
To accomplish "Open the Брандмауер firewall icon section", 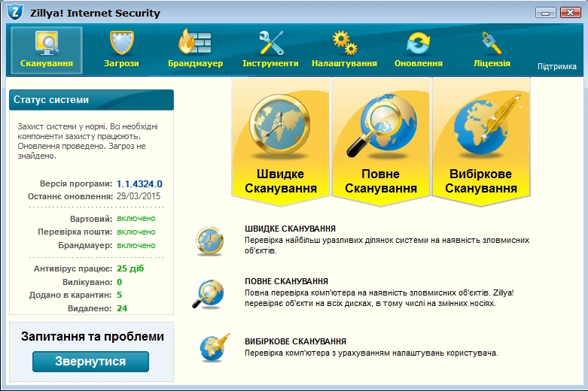I will click(x=195, y=50).
